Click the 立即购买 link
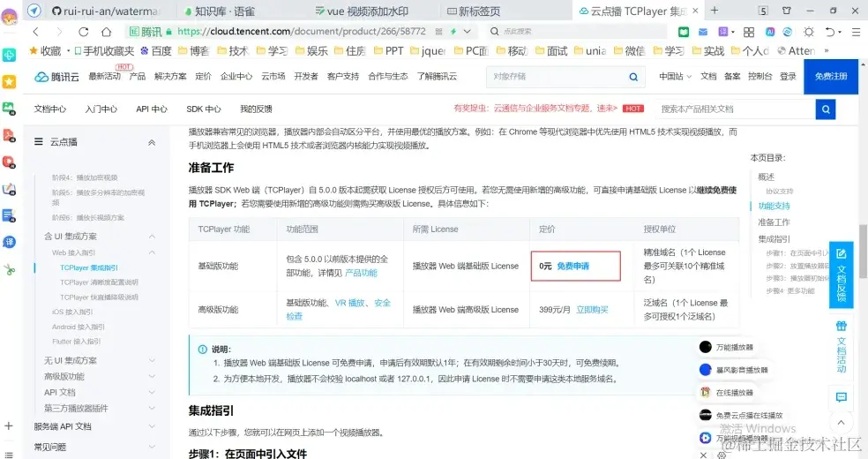The image size is (868, 459). click(x=592, y=310)
